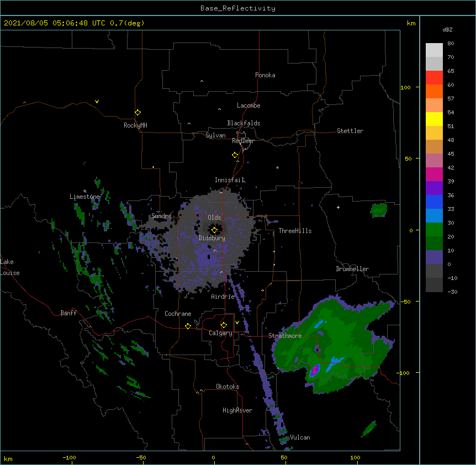
Task: Select the yellow 54 dBZ legend color
Action: [434, 119]
